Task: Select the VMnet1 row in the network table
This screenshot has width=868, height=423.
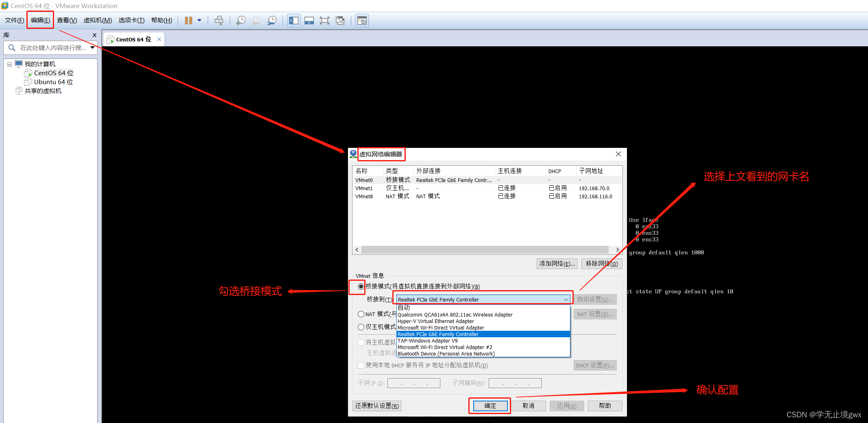Action: click(487, 188)
